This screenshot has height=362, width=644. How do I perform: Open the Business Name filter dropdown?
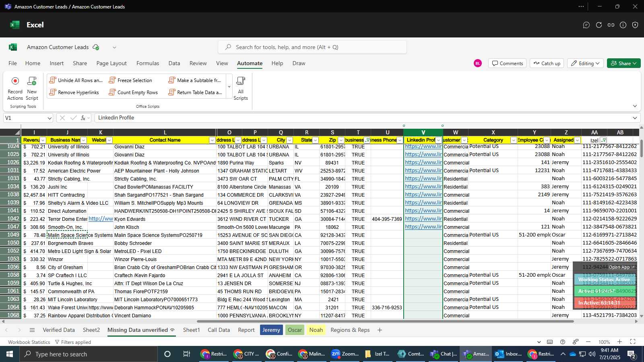[83, 140]
